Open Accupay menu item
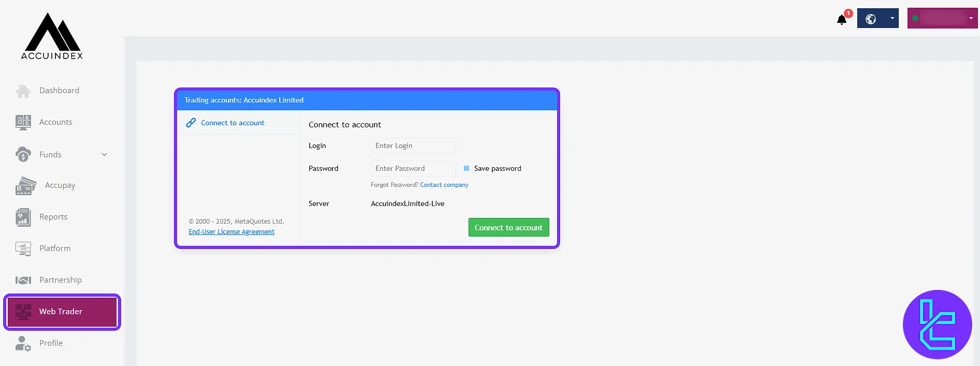This screenshot has height=366, width=980. (x=60, y=185)
